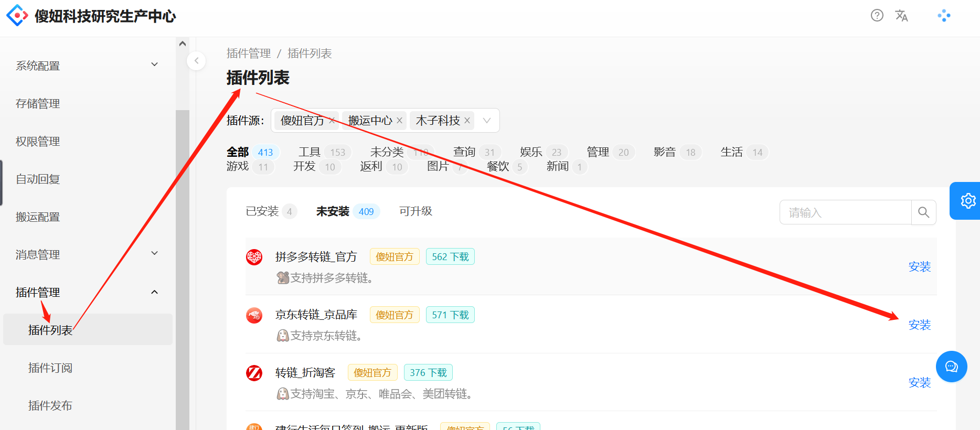Install the 拼多多转链_官方 plugin
980x430 pixels.
tap(920, 267)
